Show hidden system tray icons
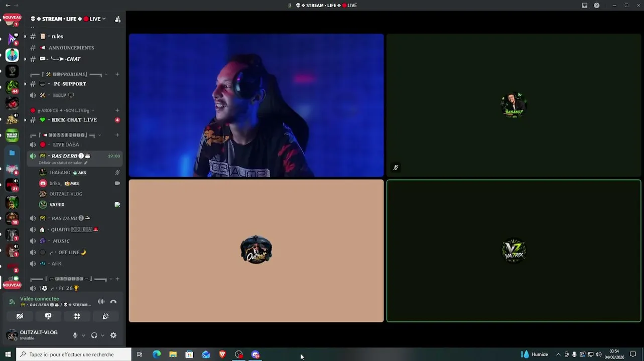The height and width of the screenshot is (361, 644). coord(558,354)
